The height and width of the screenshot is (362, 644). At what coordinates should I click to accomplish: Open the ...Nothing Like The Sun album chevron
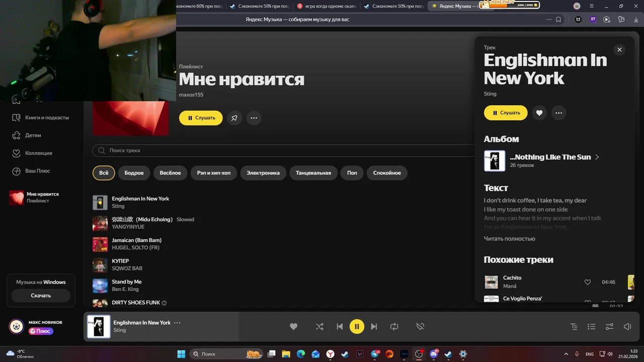pyautogui.click(x=597, y=157)
